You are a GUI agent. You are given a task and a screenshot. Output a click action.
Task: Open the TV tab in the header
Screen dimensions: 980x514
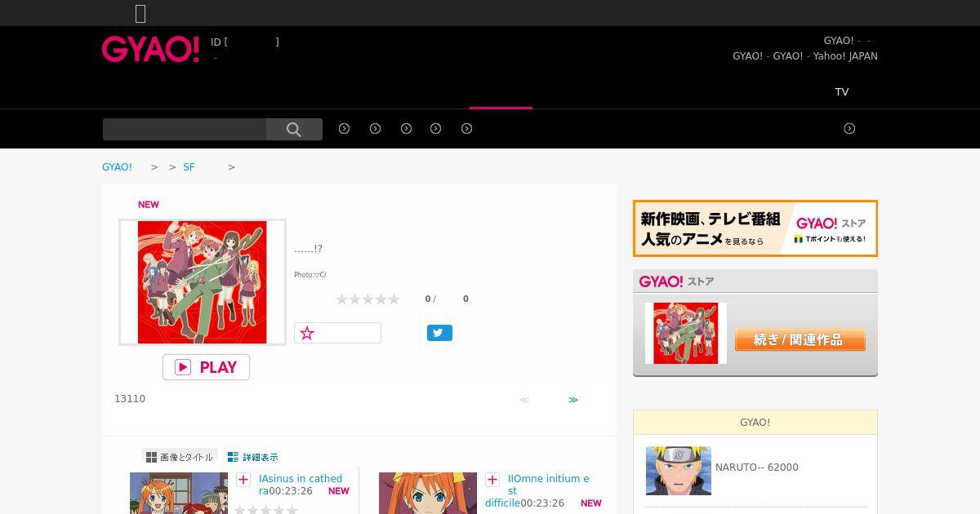pyautogui.click(x=842, y=92)
